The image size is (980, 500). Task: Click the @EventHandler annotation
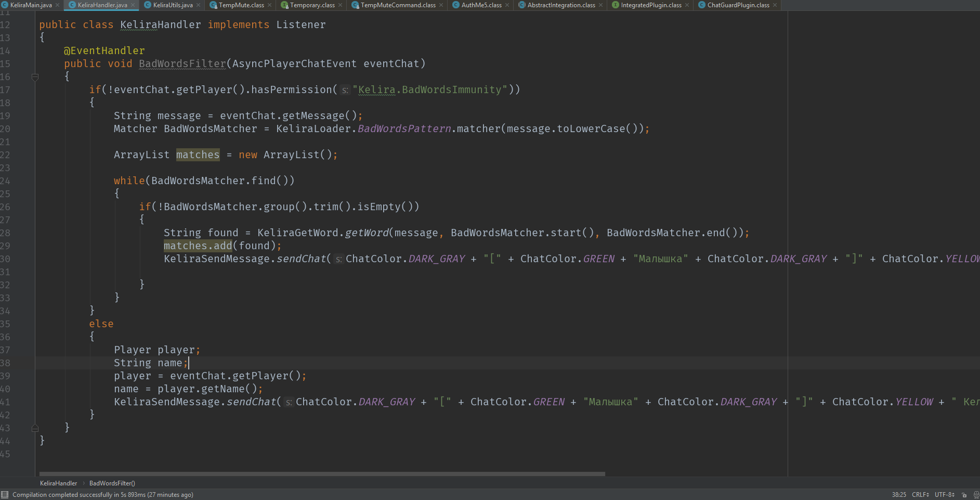click(x=104, y=50)
